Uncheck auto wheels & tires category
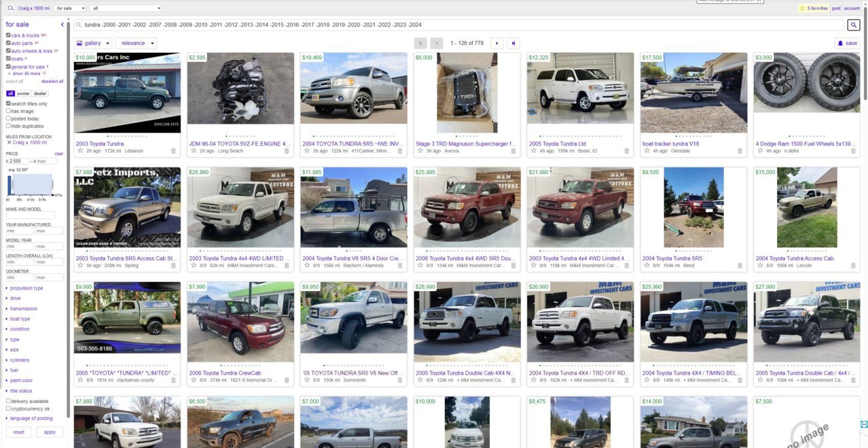This screenshot has width=868, height=448. click(8, 51)
